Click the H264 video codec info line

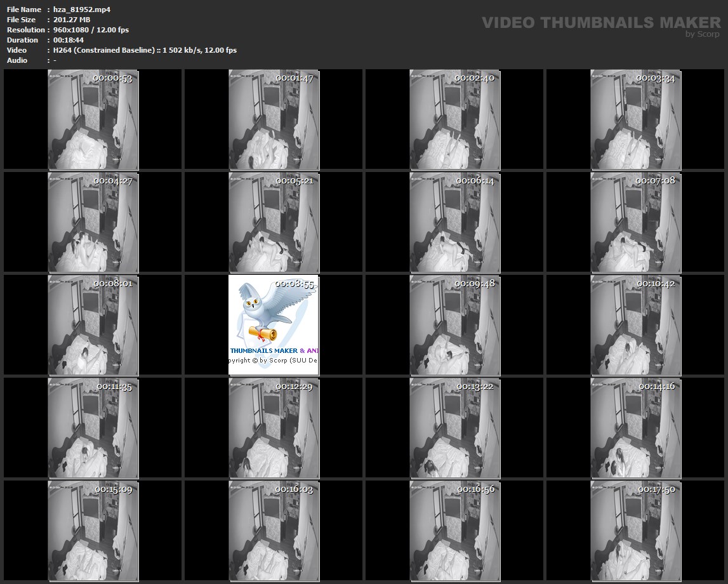coord(145,50)
